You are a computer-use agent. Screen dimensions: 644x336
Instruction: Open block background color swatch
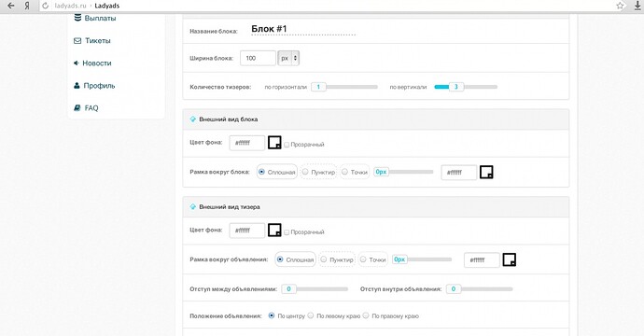point(274,142)
